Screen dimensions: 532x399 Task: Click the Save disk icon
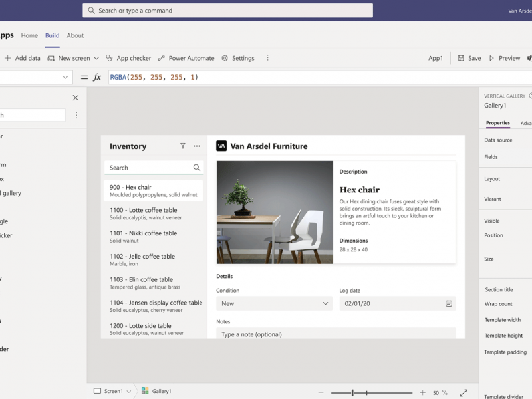pos(460,58)
